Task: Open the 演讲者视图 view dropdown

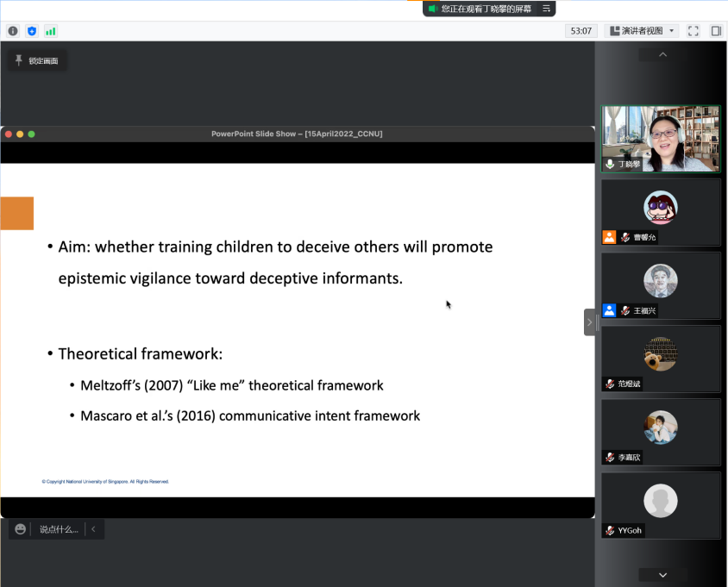Action: click(642, 31)
